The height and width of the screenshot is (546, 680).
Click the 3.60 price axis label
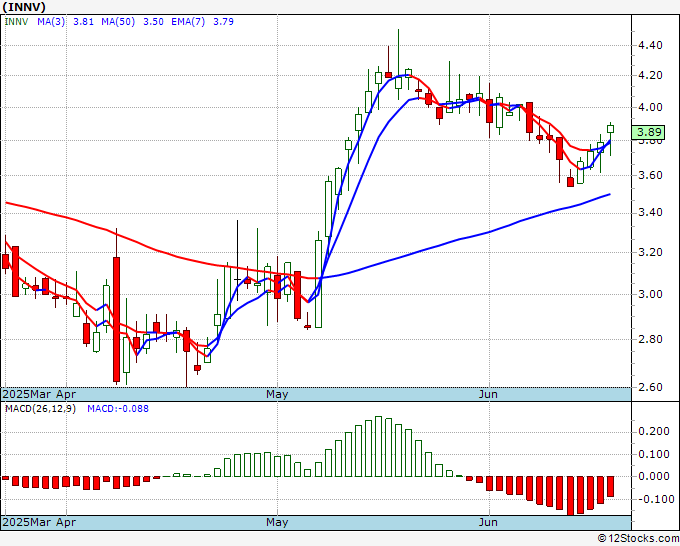(x=650, y=175)
